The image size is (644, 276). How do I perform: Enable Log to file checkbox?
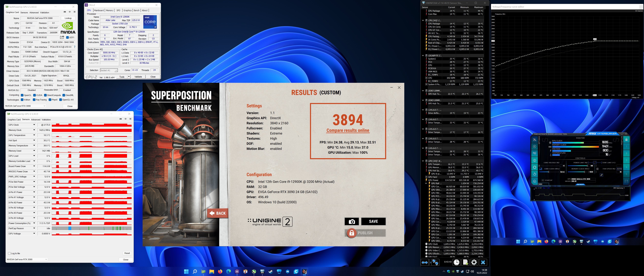[9, 253]
